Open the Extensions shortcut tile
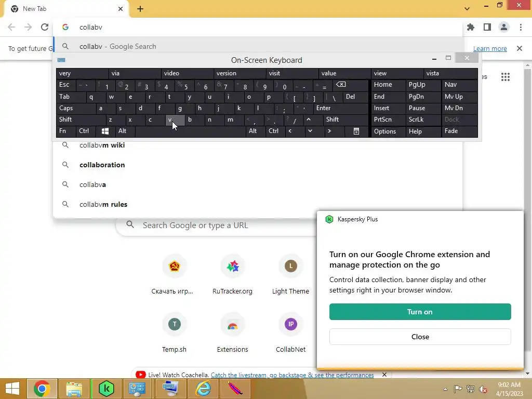Screen dimensions: 532x399 [232, 332]
